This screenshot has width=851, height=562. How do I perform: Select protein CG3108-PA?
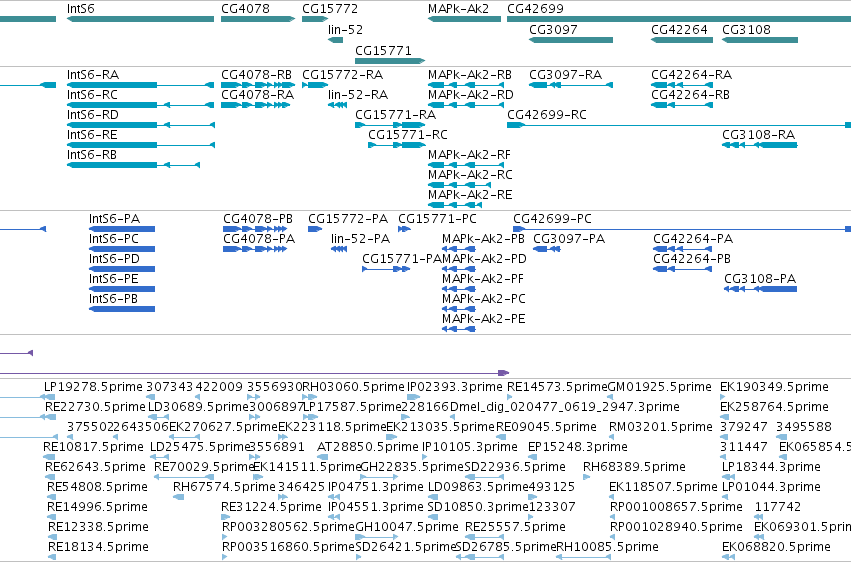coord(760,279)
